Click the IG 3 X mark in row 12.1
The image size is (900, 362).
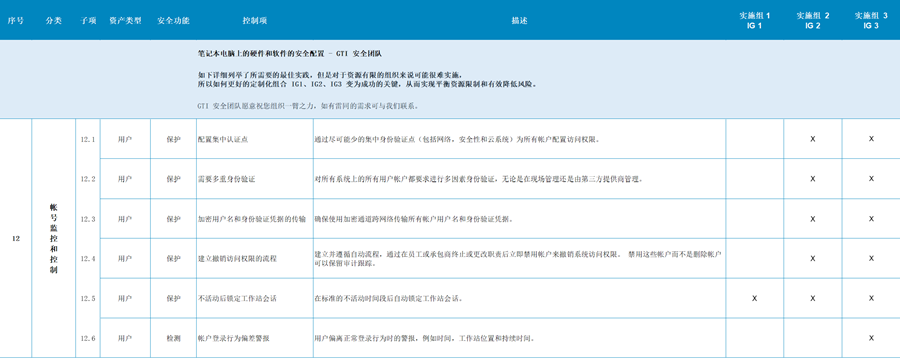point(871,139)
